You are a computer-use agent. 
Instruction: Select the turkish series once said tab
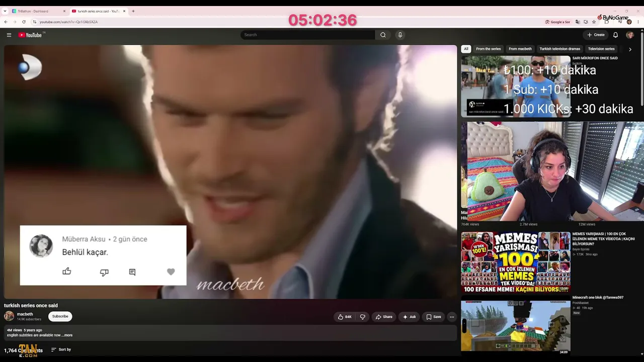(x=99, y=11)
